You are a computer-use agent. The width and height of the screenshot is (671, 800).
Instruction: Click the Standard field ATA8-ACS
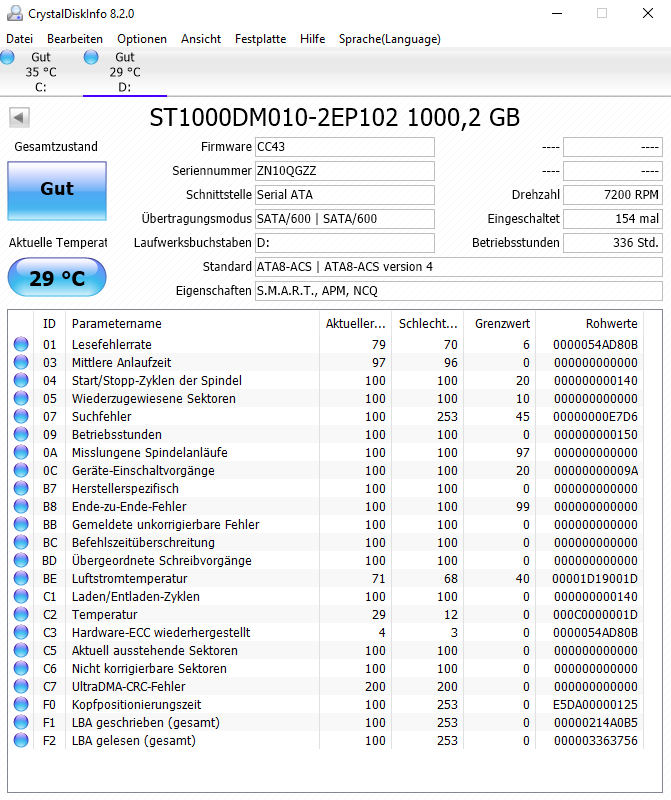[x=459, y=267]
